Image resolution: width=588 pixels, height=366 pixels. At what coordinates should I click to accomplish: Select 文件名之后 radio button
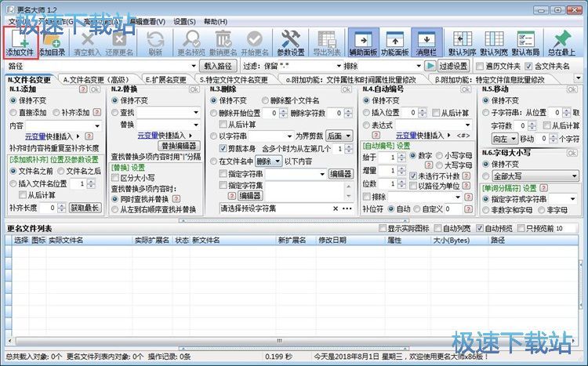60,171
